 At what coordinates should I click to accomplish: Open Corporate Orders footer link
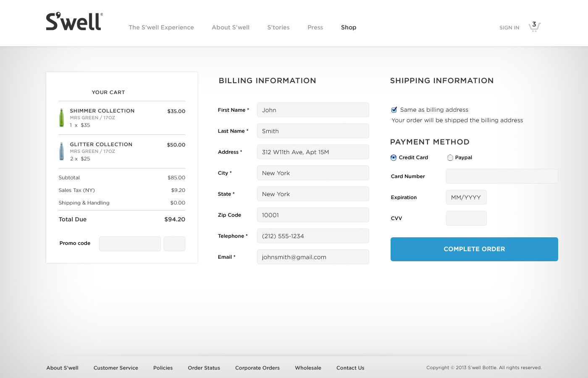[257, 368]
